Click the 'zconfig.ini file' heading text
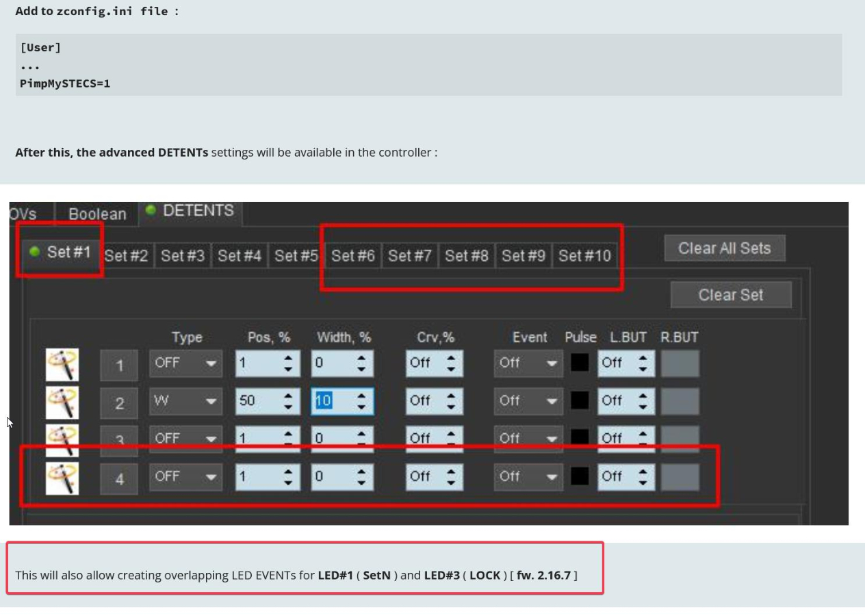 [x=112, y=11]
